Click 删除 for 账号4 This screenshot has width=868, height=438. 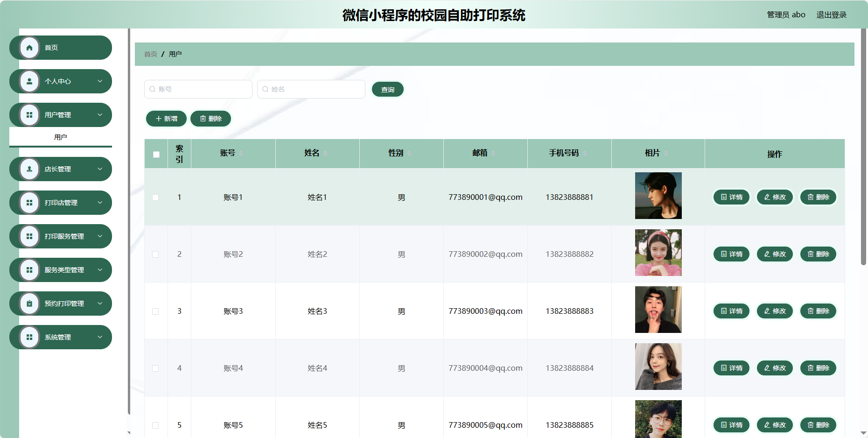(818, 368)
